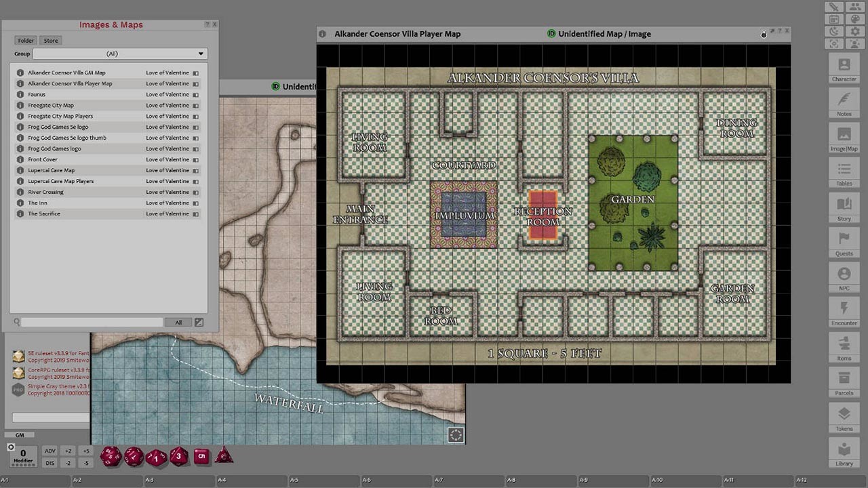Image resolution: width=868 pixels, height=488 pixels.
Task: Roll the four-sided pyramid die
Action: pyautogui.click(x=224, y=456)
